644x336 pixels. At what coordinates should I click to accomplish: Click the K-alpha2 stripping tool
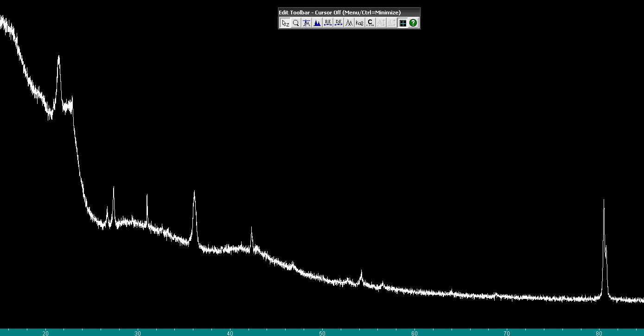pos(360,23)
